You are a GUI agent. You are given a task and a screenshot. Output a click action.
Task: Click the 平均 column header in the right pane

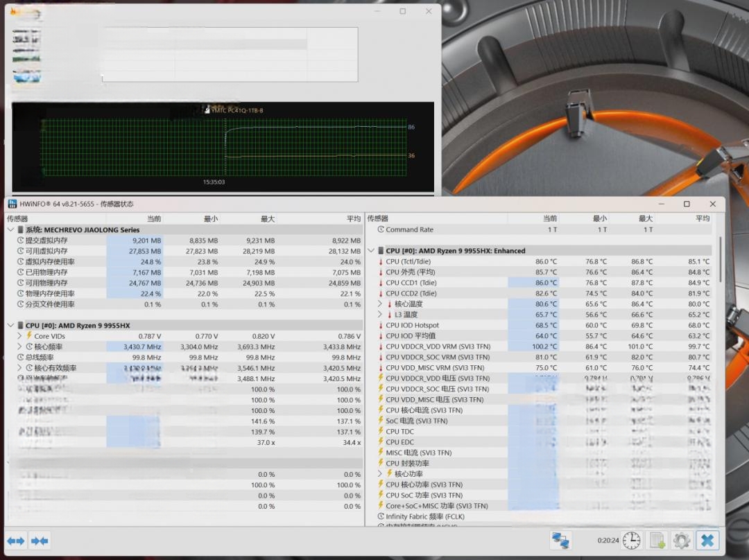tap(702, 218)
